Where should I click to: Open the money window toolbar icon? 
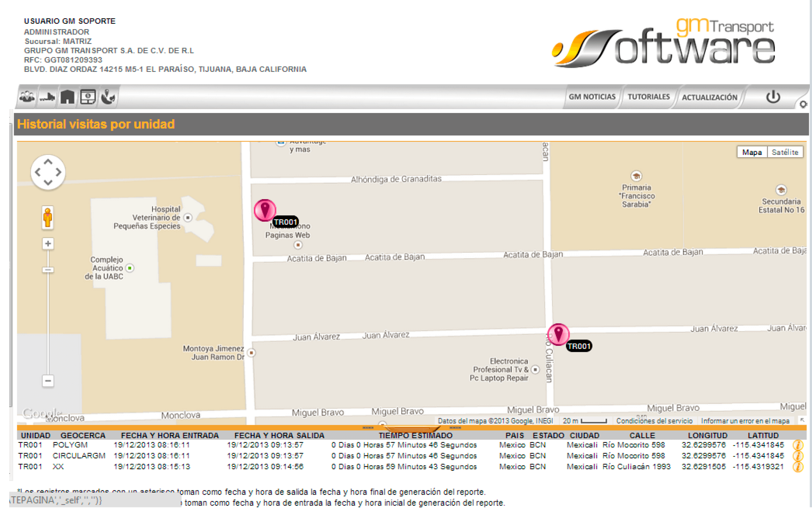coord(88,97)
